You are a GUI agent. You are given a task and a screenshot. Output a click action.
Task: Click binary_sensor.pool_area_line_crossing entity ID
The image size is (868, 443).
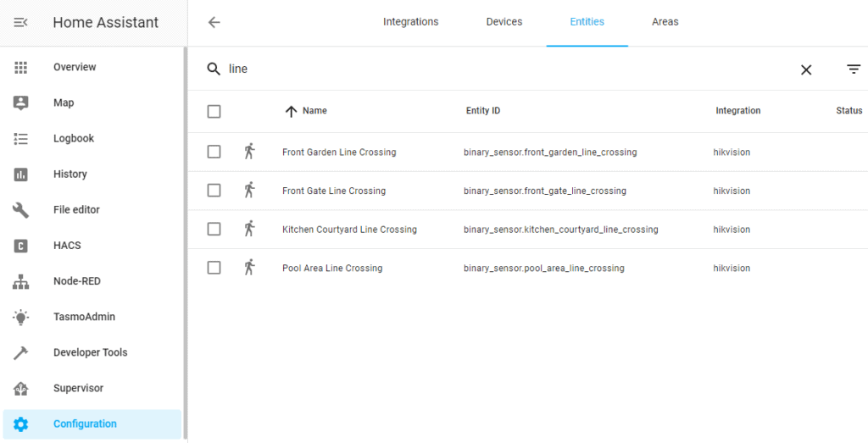coord(543,269)
